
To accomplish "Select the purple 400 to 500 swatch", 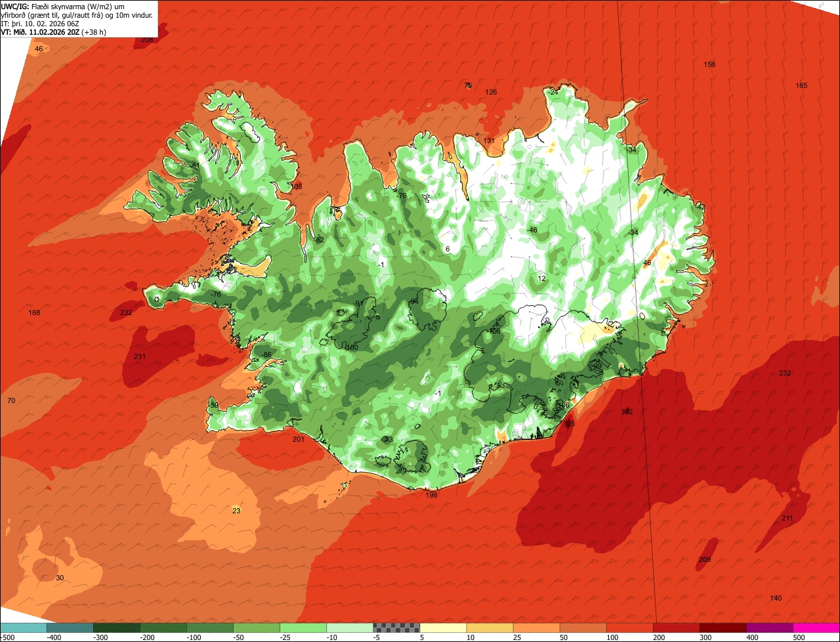I will [x=769, y=628].
